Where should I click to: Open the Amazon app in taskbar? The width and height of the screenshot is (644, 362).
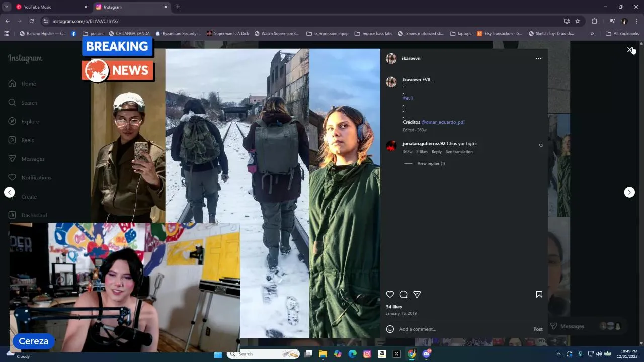[x=382, y=354]
